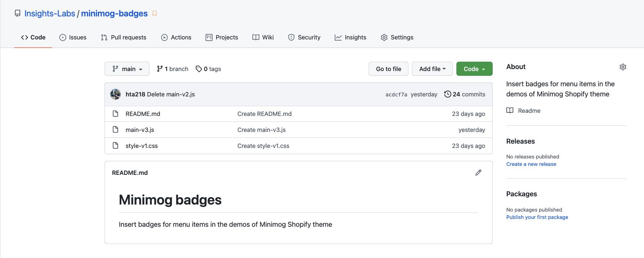The height and width of the screenshot is (258, 644).
Task: Click Publish your first package
Action: click(537, 217)
